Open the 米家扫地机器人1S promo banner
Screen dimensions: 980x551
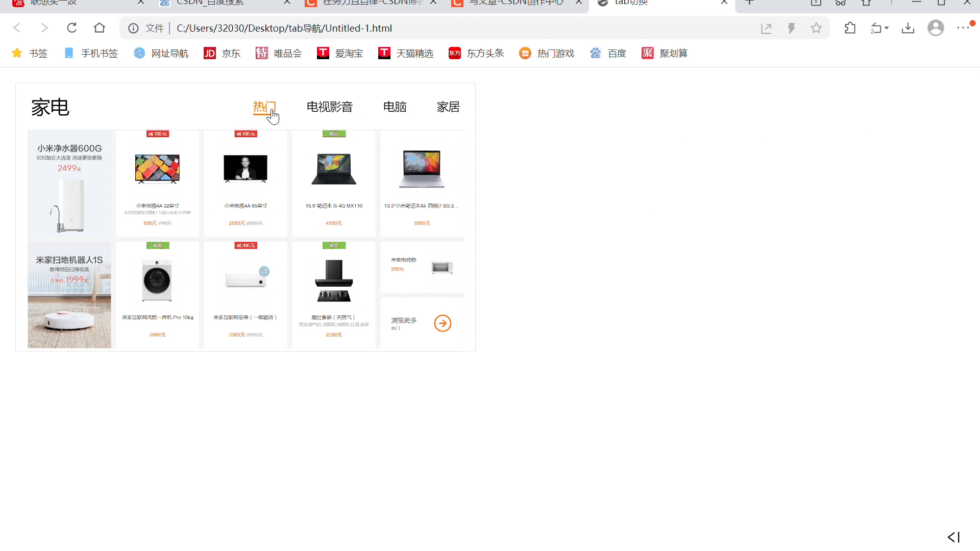click(69, 295)
